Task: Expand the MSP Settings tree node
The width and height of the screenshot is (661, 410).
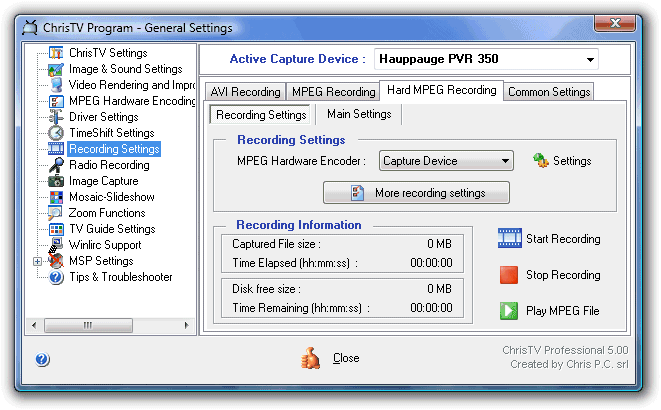Action: click(37, 261)
